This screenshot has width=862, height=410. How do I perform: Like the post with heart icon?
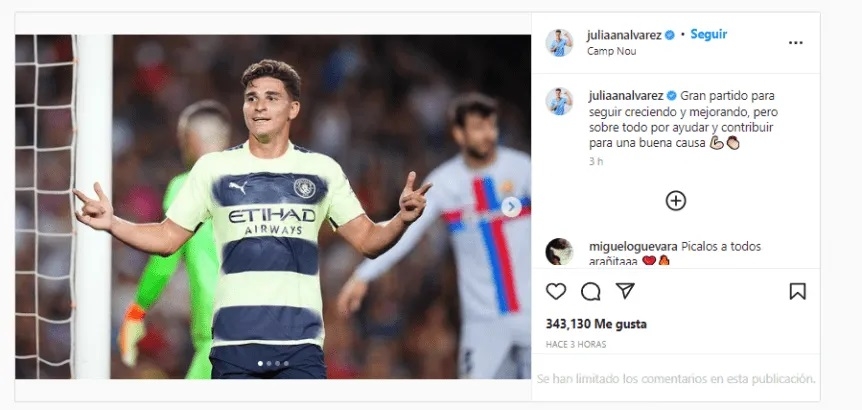tap(556, 291)
